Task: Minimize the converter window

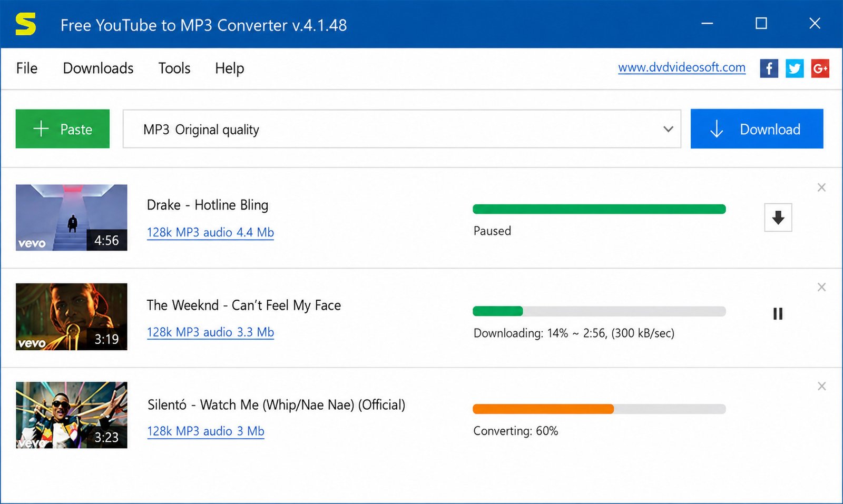Action: pyautogui.click(x=707, y=24)
